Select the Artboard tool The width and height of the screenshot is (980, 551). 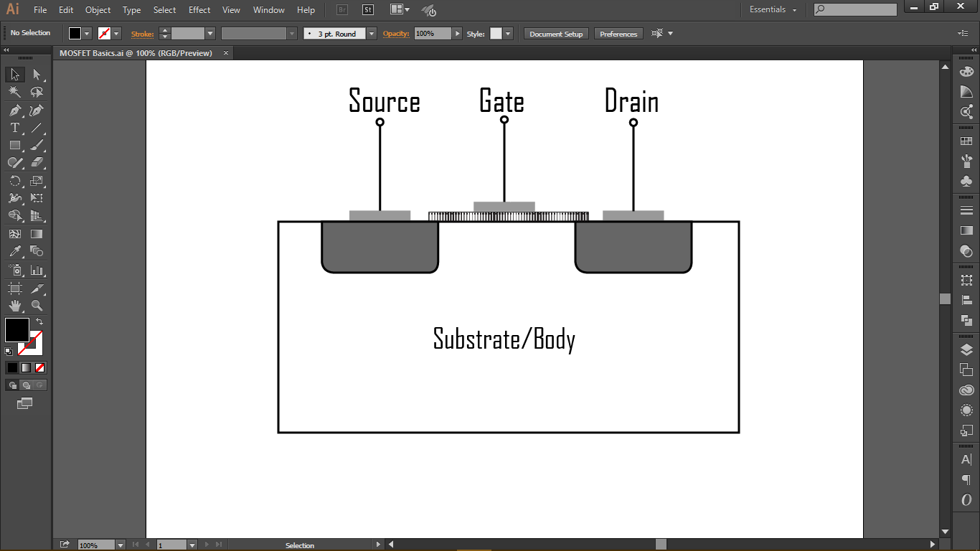15,288
